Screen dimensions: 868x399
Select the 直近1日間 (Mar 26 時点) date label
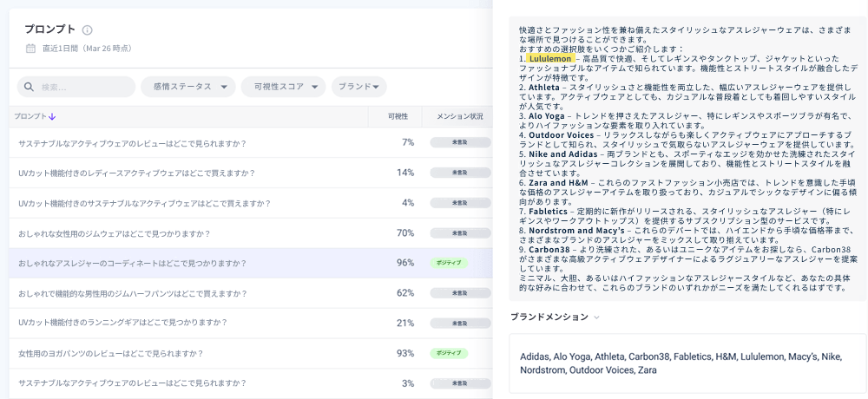(x=88, y=49)
